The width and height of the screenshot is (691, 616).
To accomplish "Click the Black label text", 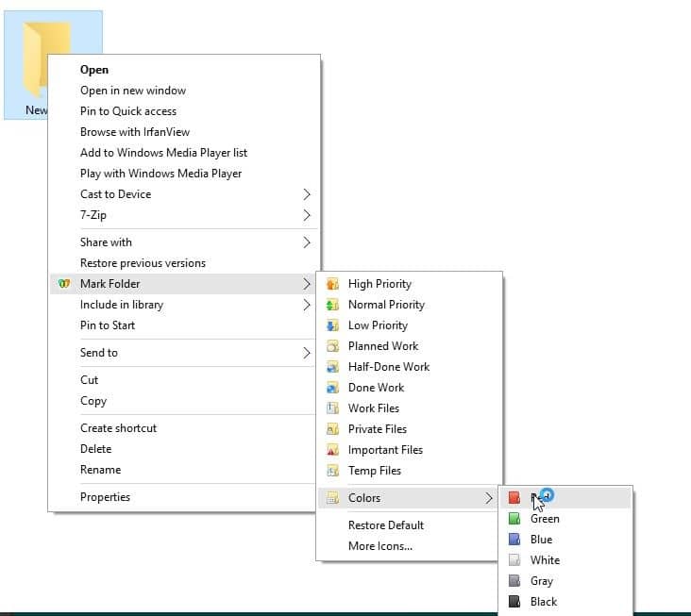I will [x=544, y=602].
